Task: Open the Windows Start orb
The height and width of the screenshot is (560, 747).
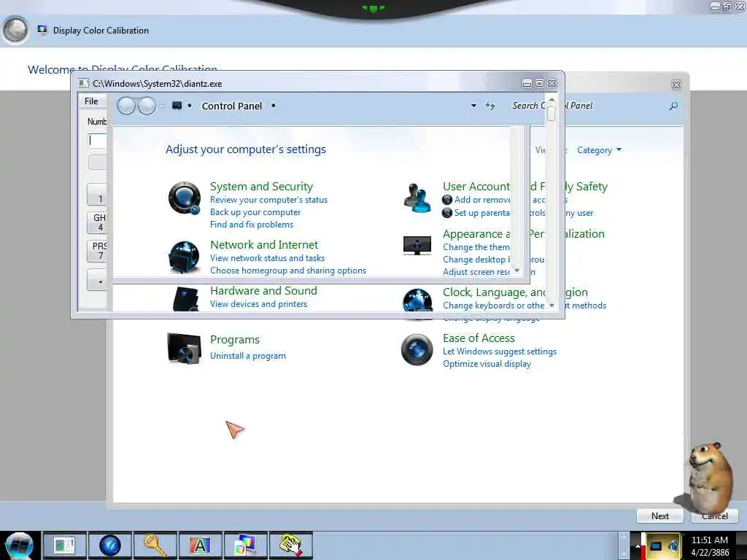Action: 19,545
